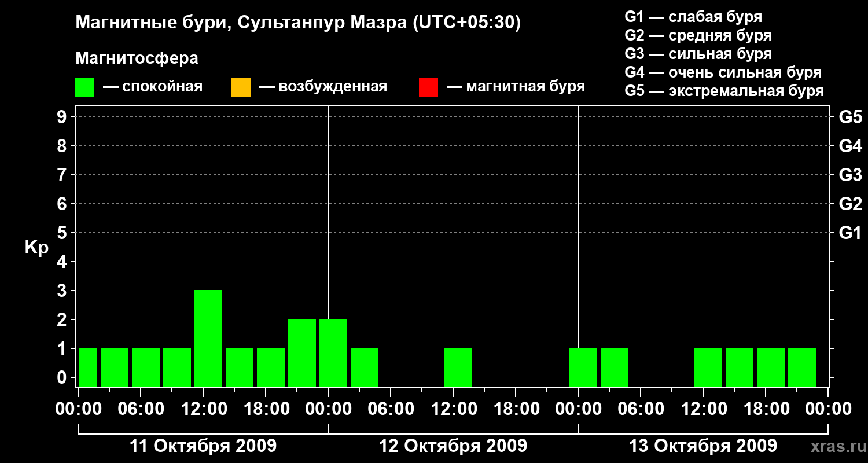Select the "Магнитосфера" heading
Screen dimensions: 868x463
click(x=137, y=58)
